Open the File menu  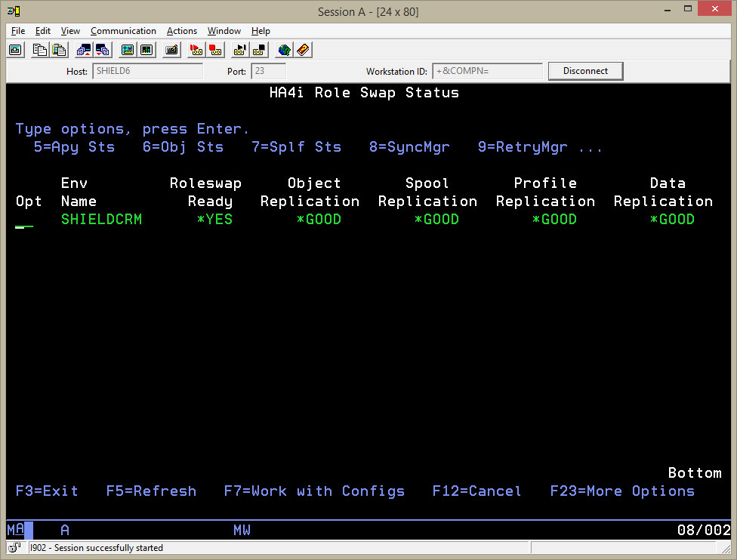18,31
